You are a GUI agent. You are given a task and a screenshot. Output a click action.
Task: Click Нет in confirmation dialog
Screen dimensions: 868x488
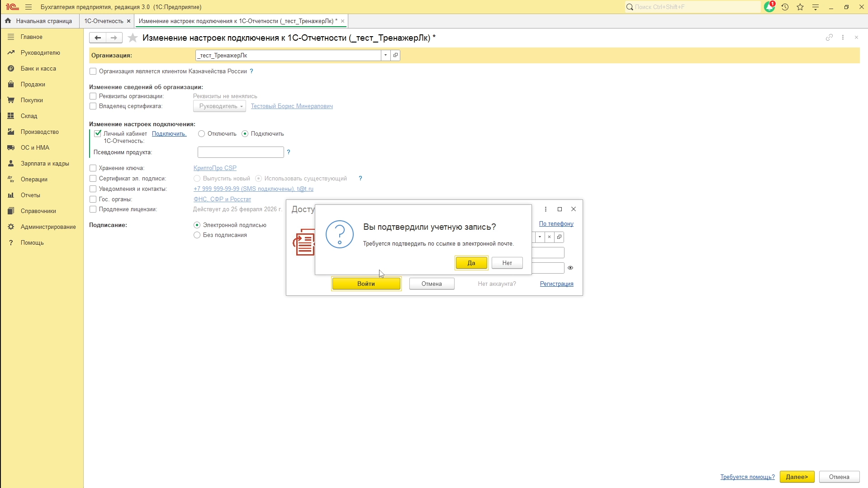tap(507, 263)
